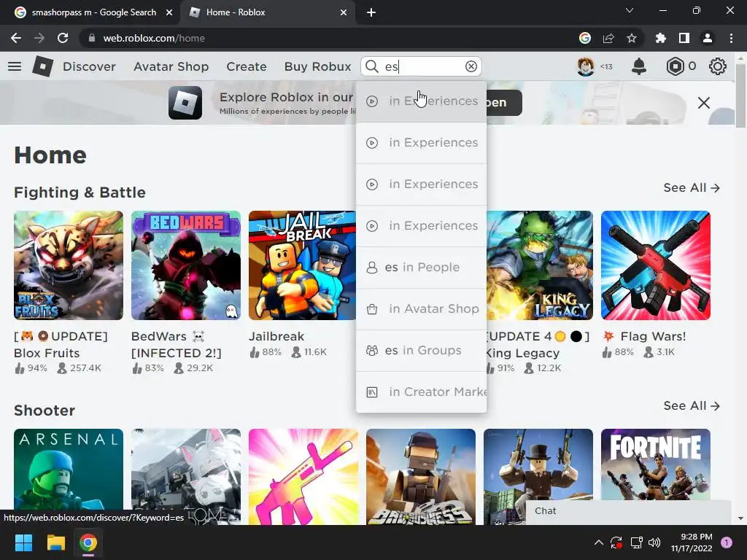Open Chrome three-dot menu
Image resolution: width=747 pixels, height=560 pixels.
point(731,38)
